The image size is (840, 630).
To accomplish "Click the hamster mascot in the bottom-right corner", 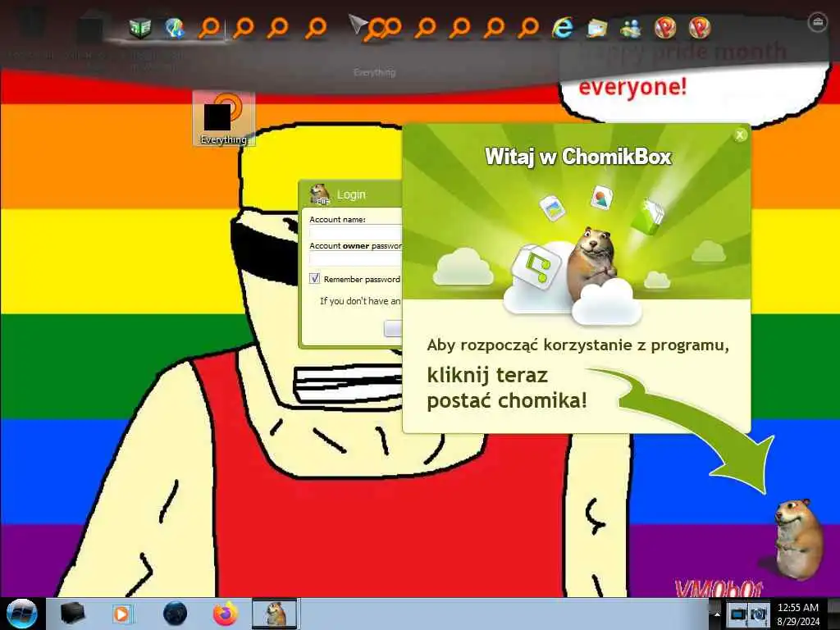I will [799, 538].
